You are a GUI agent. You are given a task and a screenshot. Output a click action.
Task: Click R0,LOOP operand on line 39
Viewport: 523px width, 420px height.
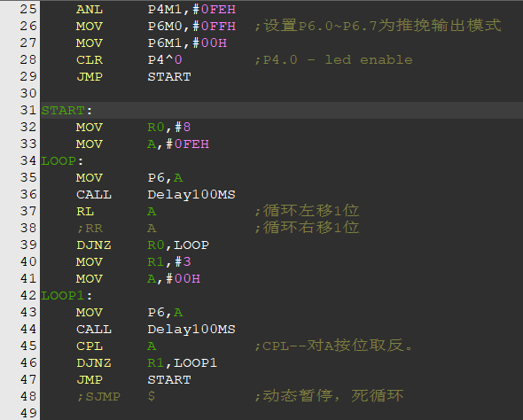[178, 245]
